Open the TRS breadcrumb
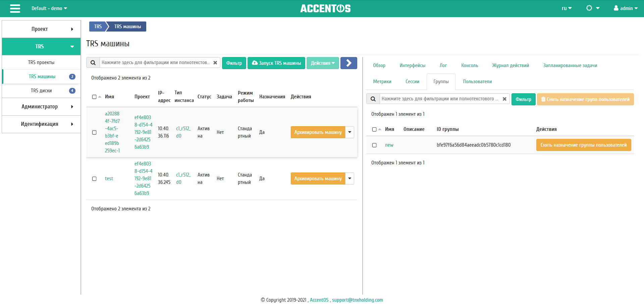The height and width of the screenshot is (304, 644). tap(98, 27)
